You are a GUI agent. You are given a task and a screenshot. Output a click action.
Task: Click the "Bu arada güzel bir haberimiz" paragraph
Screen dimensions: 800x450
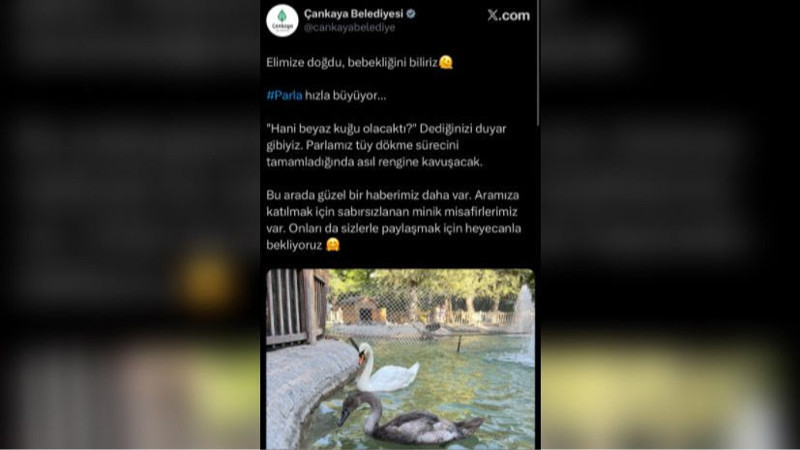coord(393,220)
